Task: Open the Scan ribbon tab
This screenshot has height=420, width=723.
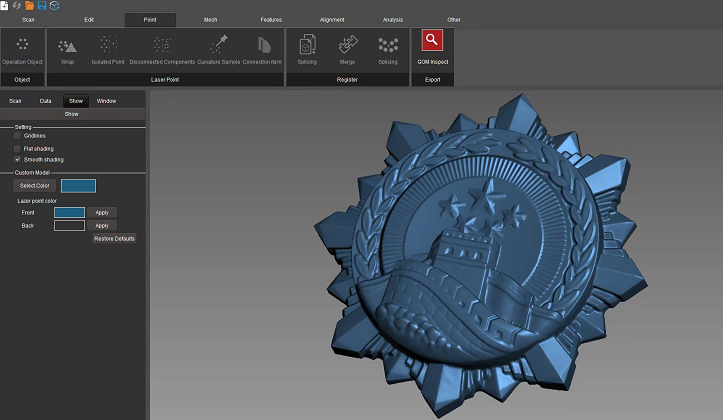Action: [28, 20]
